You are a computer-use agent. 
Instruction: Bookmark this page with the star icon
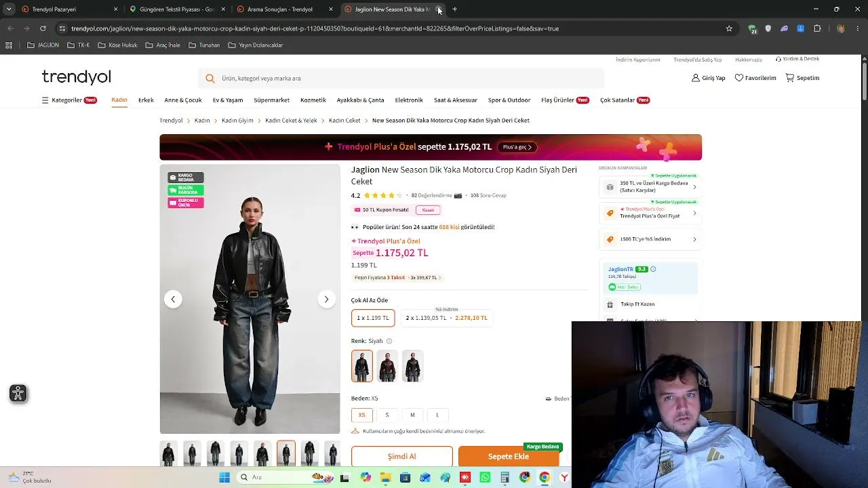tap(729, 28)
